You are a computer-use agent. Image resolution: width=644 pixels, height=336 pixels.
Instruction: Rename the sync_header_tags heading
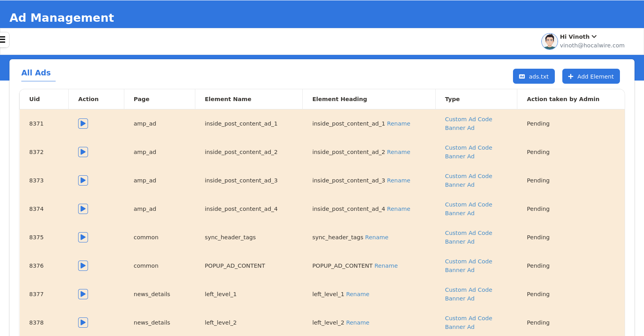pyautogui.click(x=376, y=237)
